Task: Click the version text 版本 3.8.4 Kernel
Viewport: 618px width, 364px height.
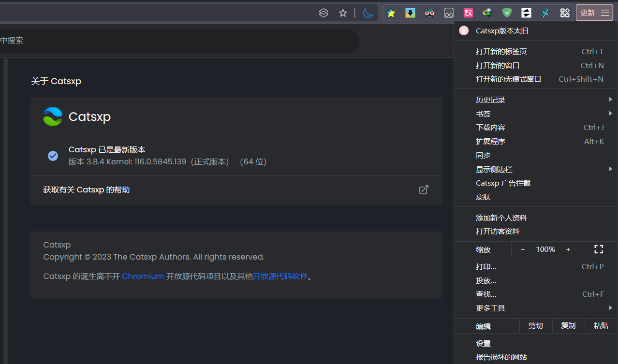Action: [x=168, y=162]
